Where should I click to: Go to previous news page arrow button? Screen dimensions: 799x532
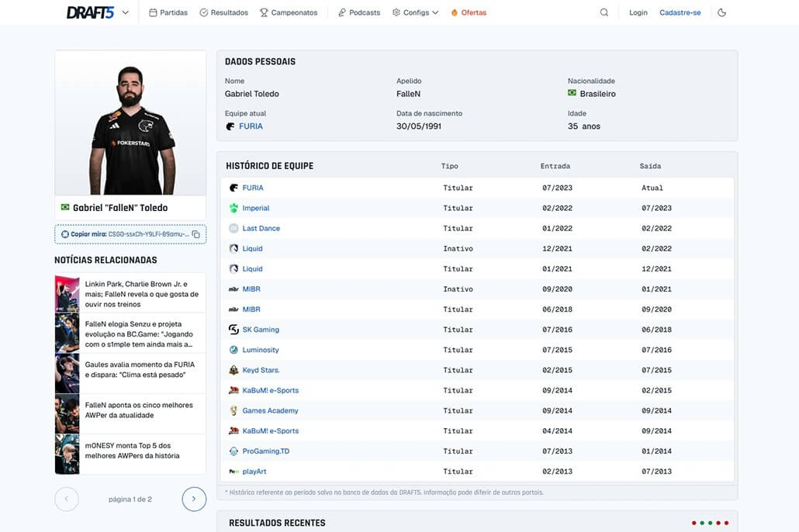point(67,499)
